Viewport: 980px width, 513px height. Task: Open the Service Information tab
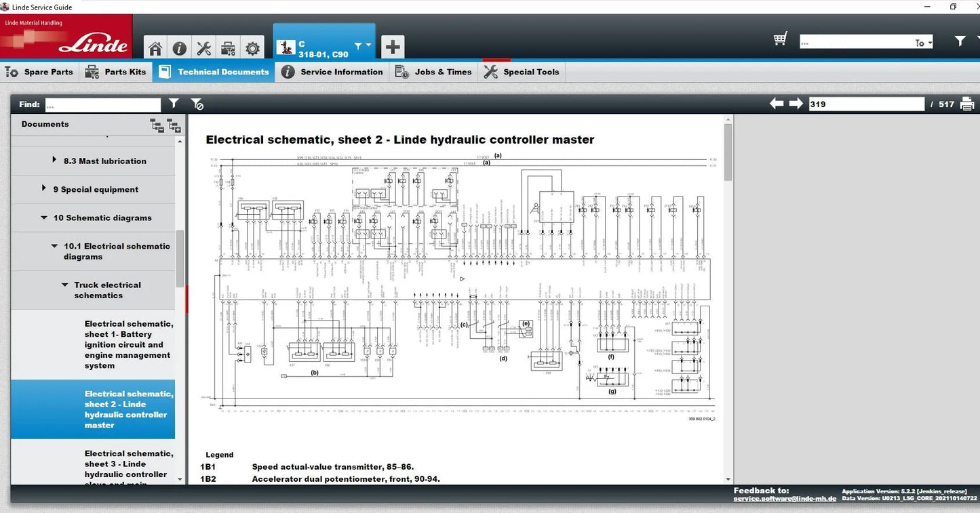tap(332, 71)
